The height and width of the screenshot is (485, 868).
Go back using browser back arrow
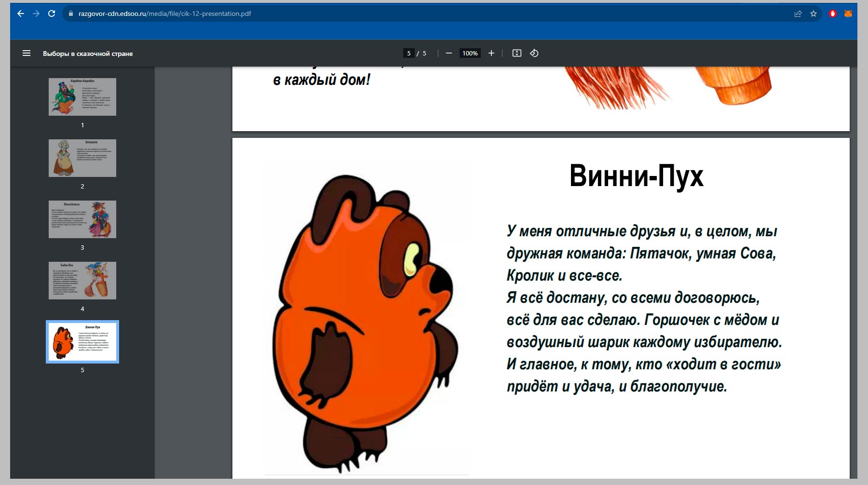[x=21, y=13]
